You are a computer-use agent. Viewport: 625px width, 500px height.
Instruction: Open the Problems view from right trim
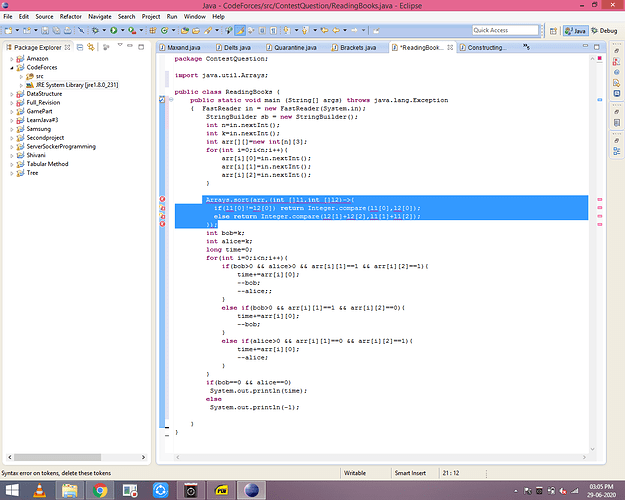[x=617, y=61]
